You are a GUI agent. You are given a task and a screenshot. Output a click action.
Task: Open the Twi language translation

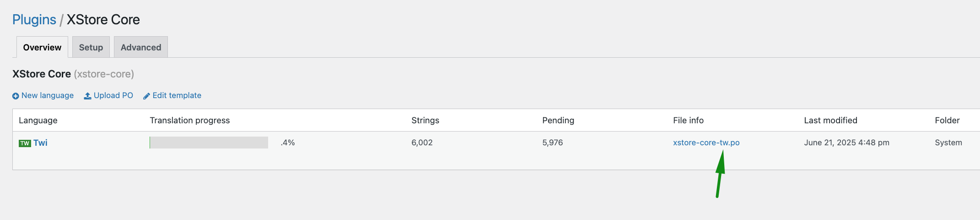(40, 143)
